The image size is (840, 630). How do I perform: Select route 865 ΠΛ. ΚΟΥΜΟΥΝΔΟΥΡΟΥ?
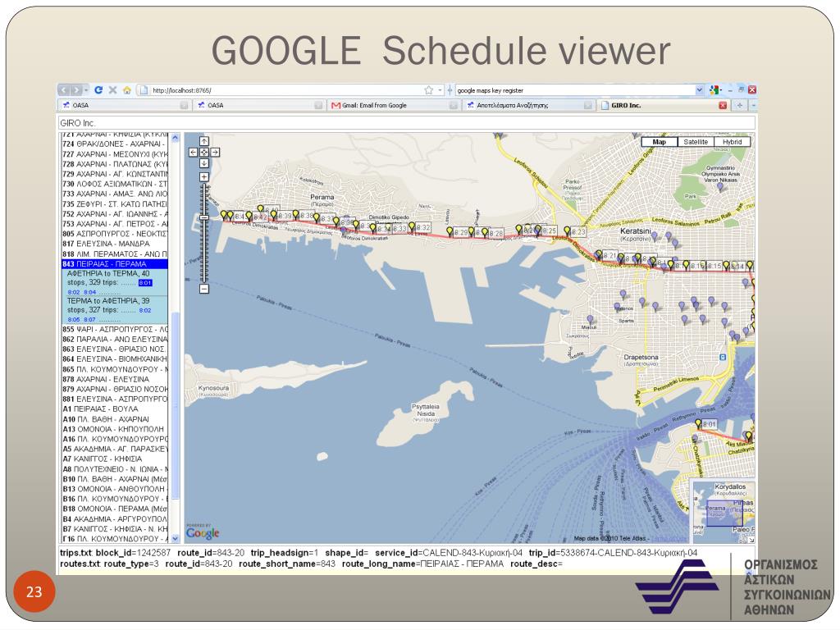pos(115,370)
